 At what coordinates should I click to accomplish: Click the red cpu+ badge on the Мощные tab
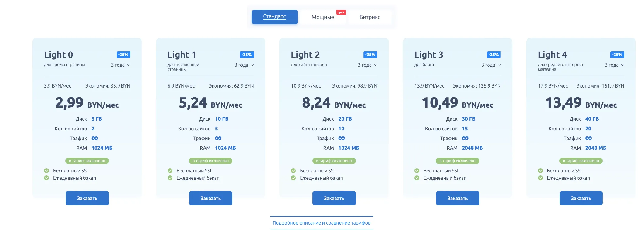click(x=341, y=12)
